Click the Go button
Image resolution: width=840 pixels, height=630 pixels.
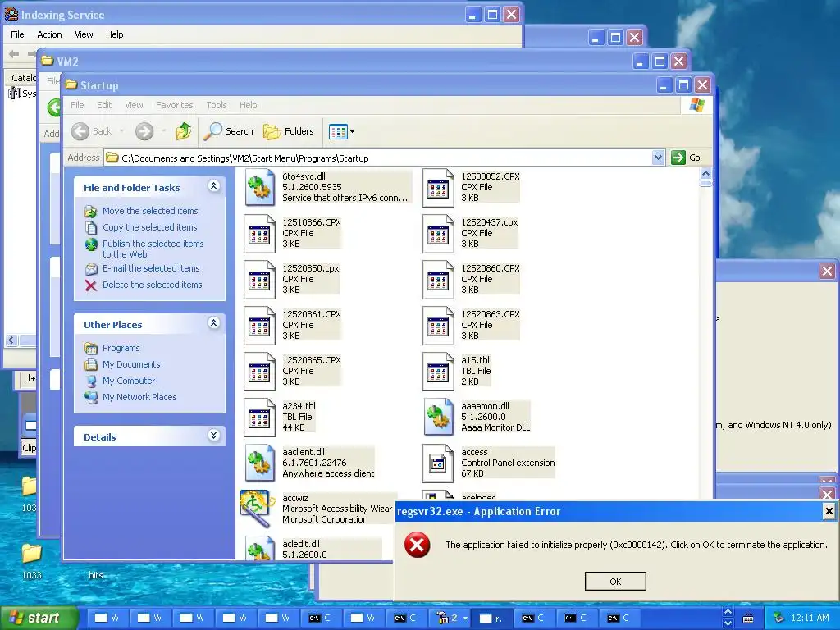686,157
